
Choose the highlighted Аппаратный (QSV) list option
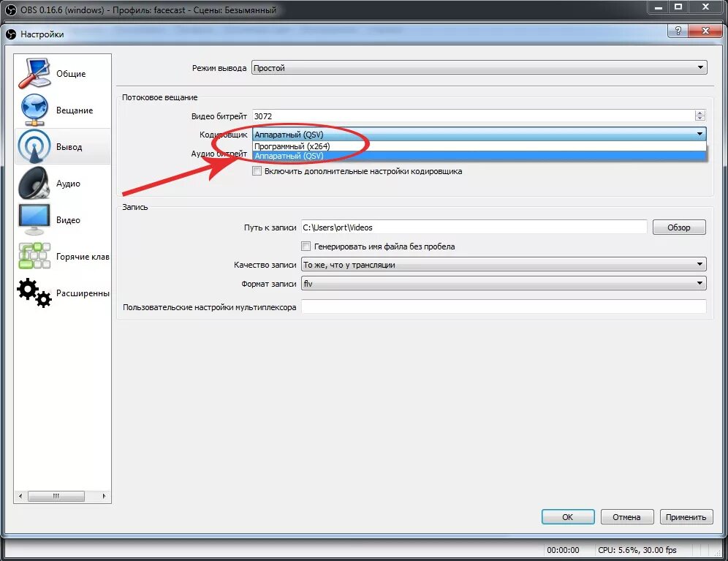pos(479,156)
